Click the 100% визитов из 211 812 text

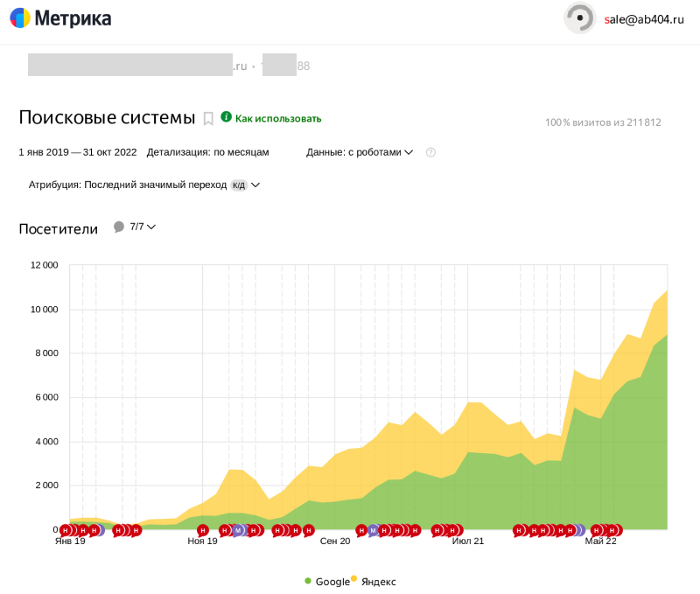point(603,122)
